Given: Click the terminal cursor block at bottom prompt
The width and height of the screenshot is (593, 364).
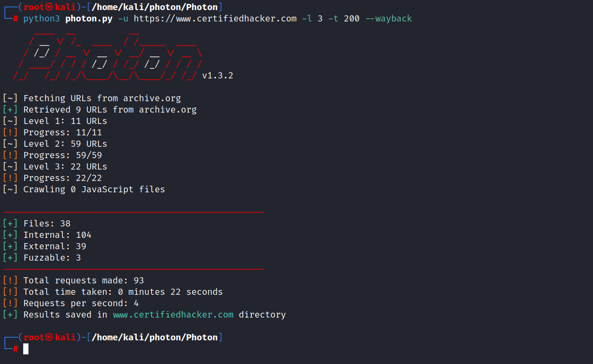Looking at the screenshot, I should click(x=26, y=349).
